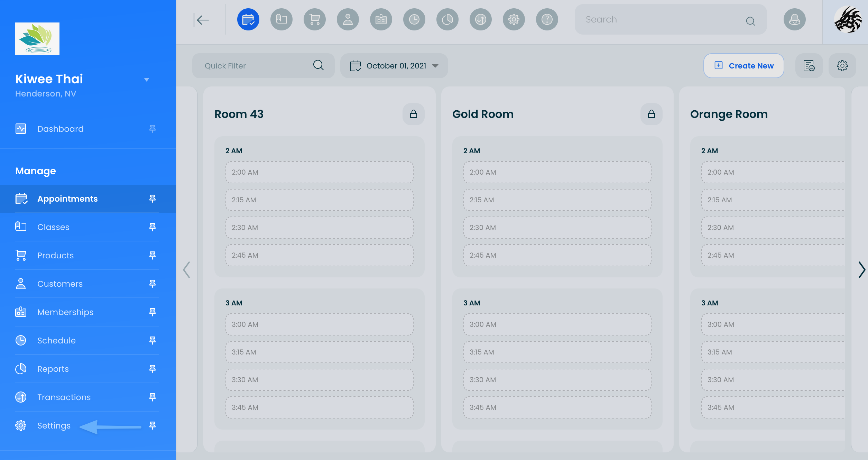
Task: Click the Quick Filter input field
Action: pos(256,66)
